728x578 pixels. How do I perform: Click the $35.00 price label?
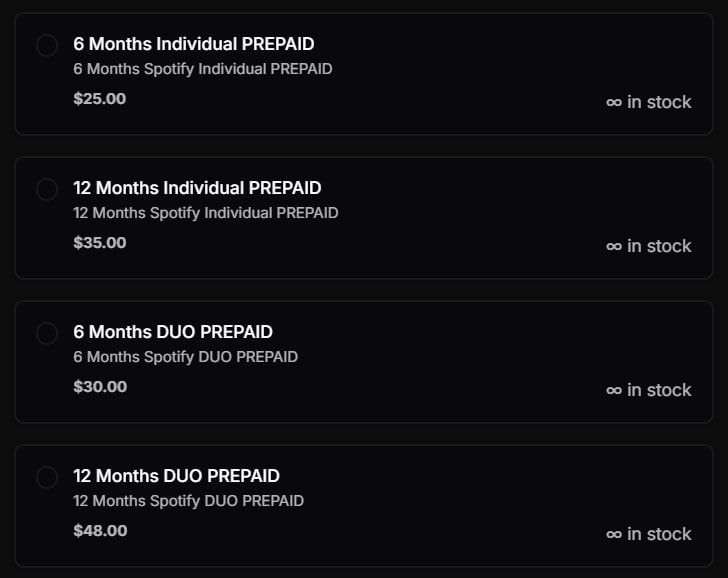click(x=100, y=243)
